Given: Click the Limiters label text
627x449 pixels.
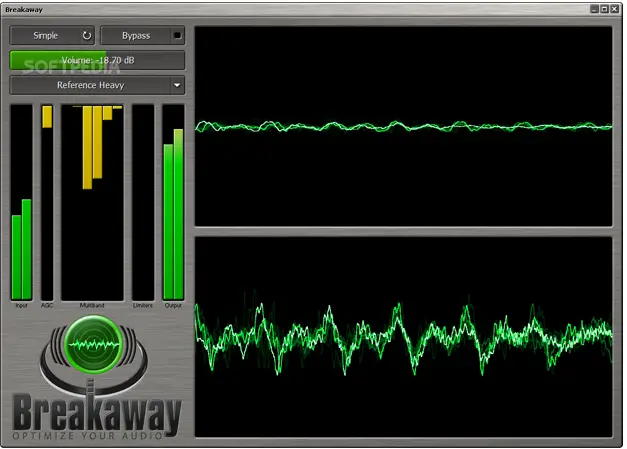Looking at the screenshot, I should tap(143, 305).
